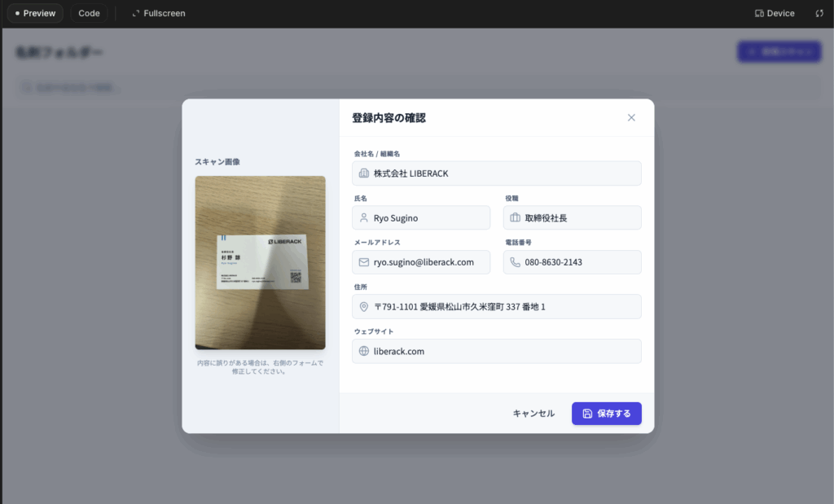Click the envelope icon in email field
834x504 pixels.
(x=364, y=262)
